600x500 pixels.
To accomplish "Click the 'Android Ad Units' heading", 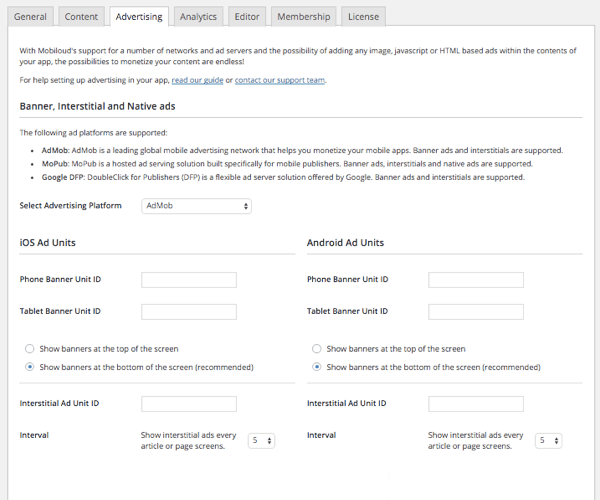I will [346, 243].
